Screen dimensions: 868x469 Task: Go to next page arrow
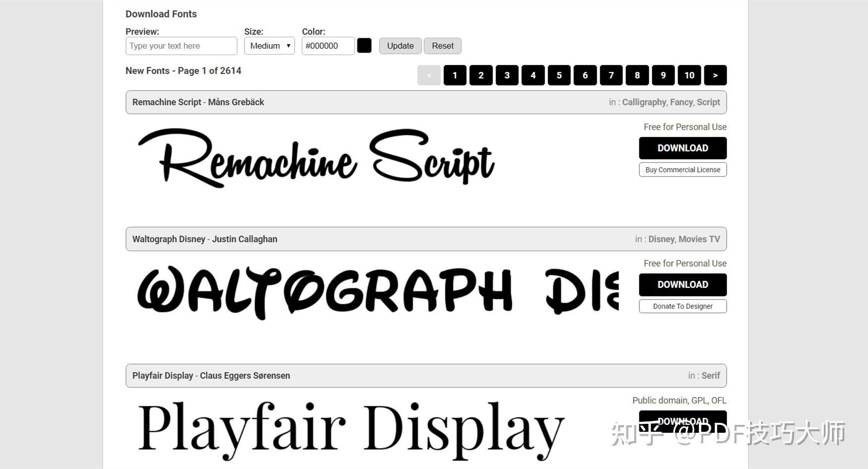(715, 75)
